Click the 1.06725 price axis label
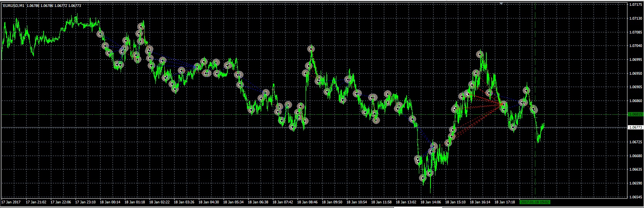 coord(635,142)
